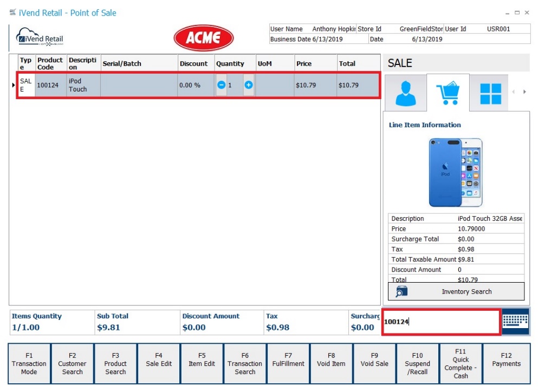Viewport: 538px width, 392px height.
Task: Click the Price column header
Action: tap(315, 63)
